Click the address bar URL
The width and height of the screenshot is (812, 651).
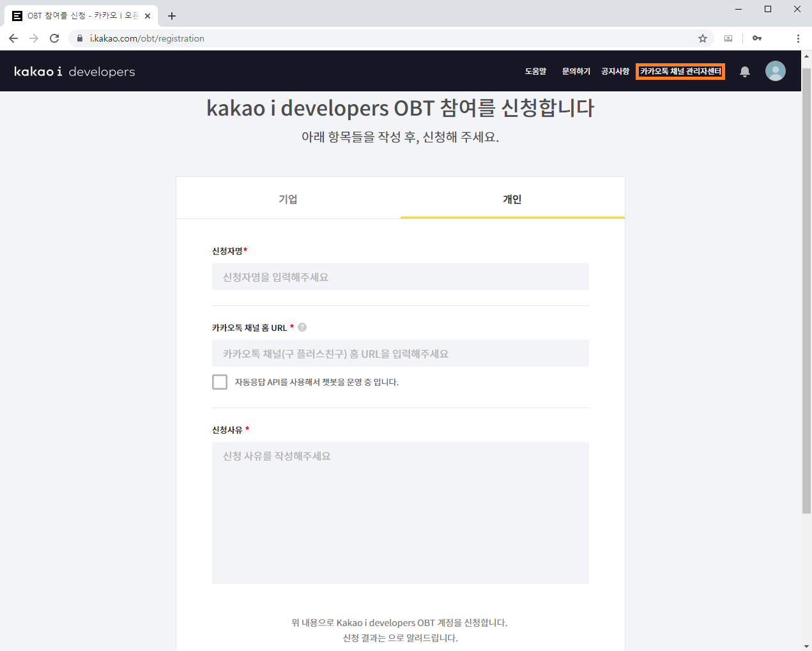coord(147,38)
